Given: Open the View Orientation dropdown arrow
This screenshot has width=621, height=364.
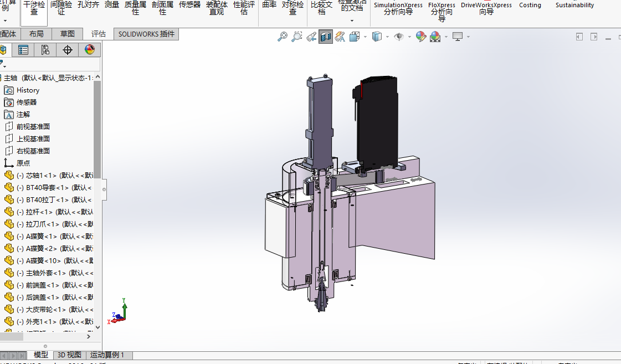Looking at the screenshot, I should point(365,37).
